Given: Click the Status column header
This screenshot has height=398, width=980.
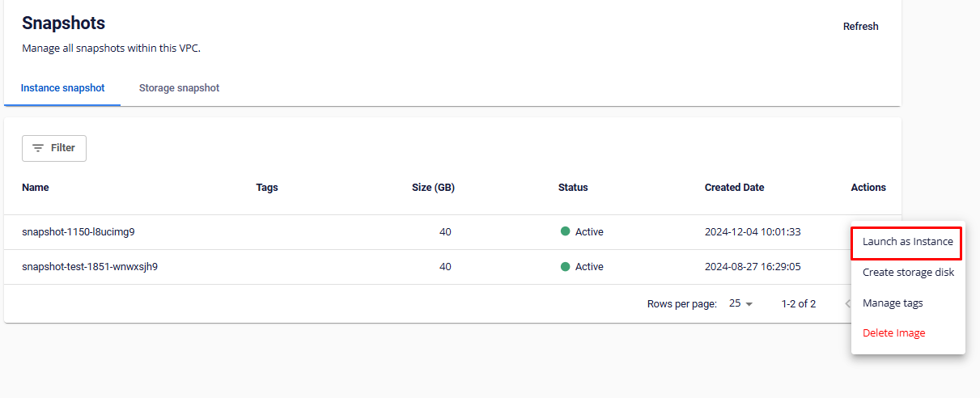Looking at the screenshot, I should click(573, 188).
